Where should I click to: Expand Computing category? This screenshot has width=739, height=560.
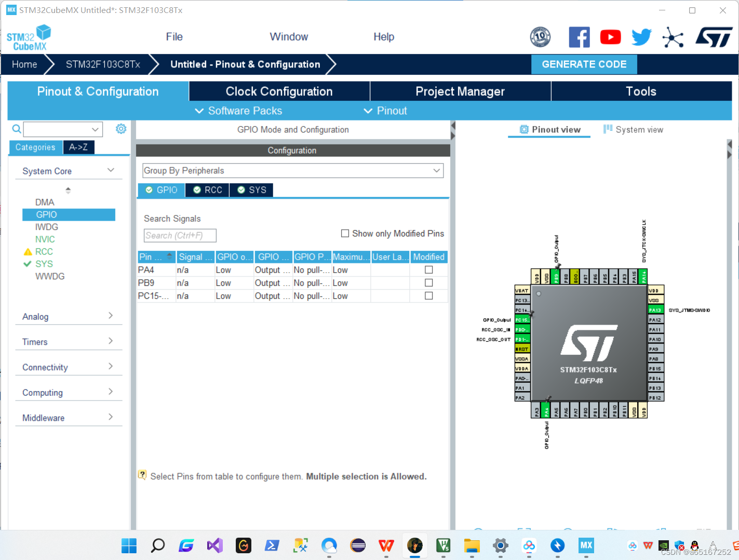click(x=111, y=392)
